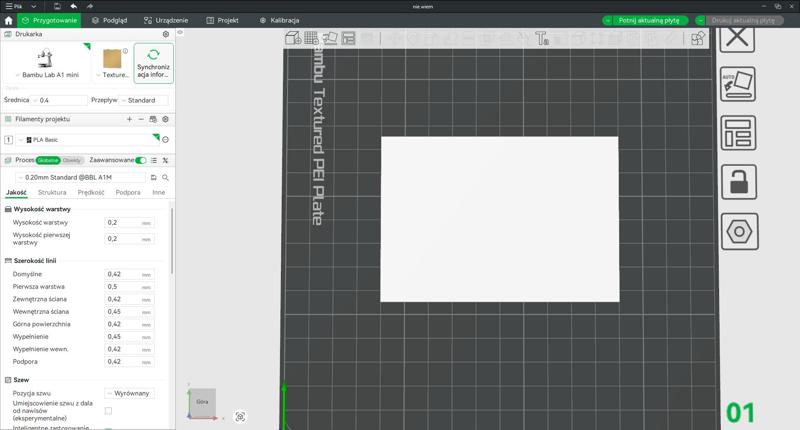Screen dimensions: 800x430
Task: Switch to the Projekt tab
Action: [222, 20]
